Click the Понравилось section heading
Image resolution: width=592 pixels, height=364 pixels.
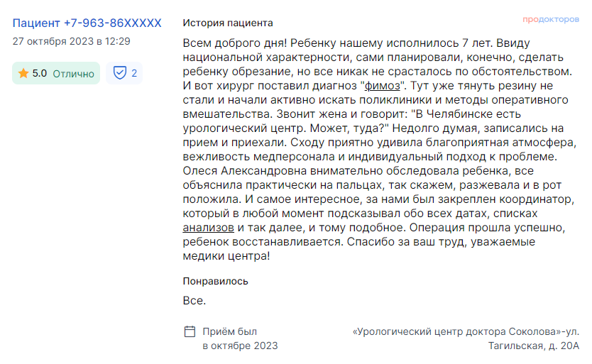(x=215, y=281)
